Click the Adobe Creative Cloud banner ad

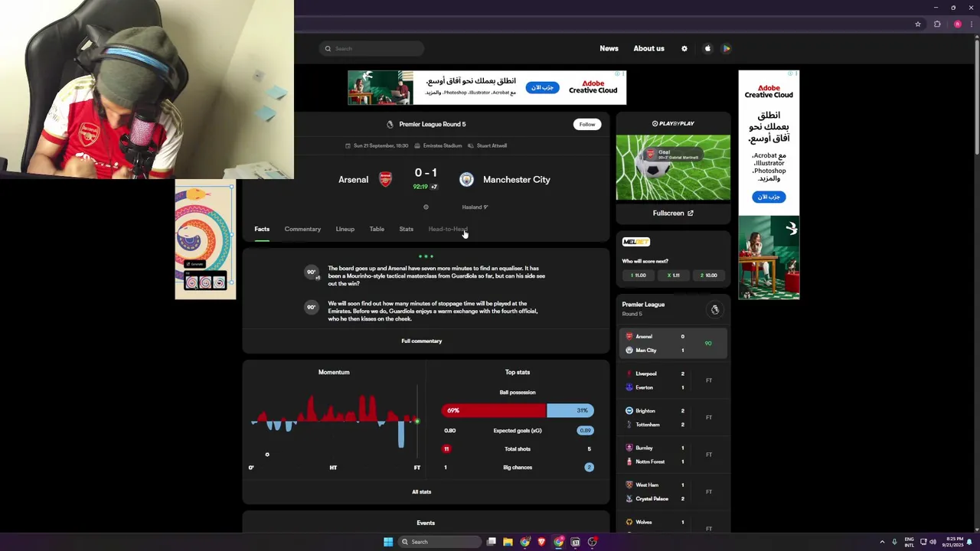(x=487, y=87)
